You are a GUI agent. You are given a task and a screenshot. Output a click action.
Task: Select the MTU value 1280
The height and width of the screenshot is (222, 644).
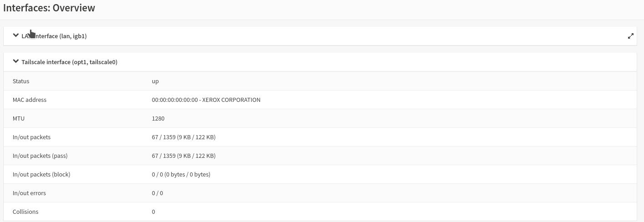point(158,118)
